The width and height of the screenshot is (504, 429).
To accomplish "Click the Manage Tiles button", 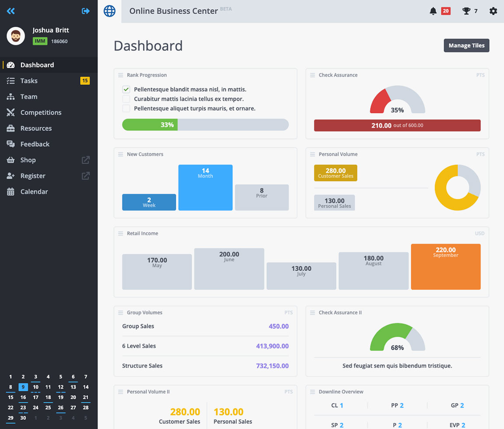I will coord(466,46).
